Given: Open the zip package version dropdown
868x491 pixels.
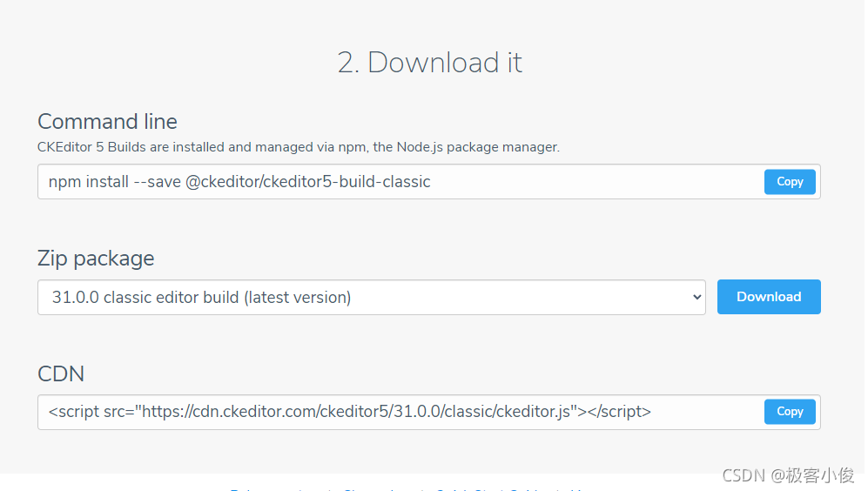Looking at the screenshot, I should click(x=372, y=297).
